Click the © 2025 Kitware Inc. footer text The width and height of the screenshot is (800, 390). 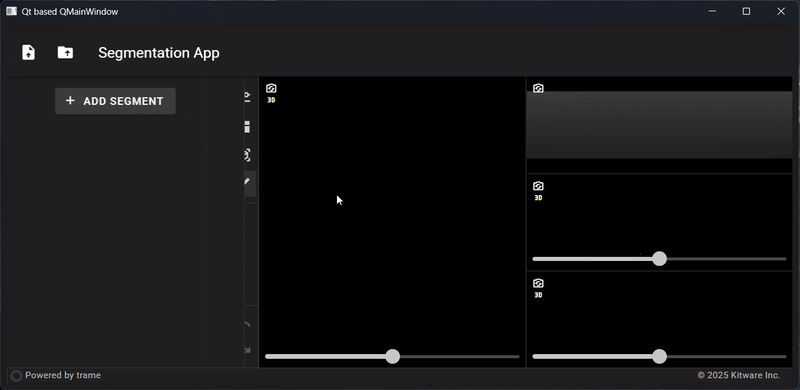click(739, 375)
